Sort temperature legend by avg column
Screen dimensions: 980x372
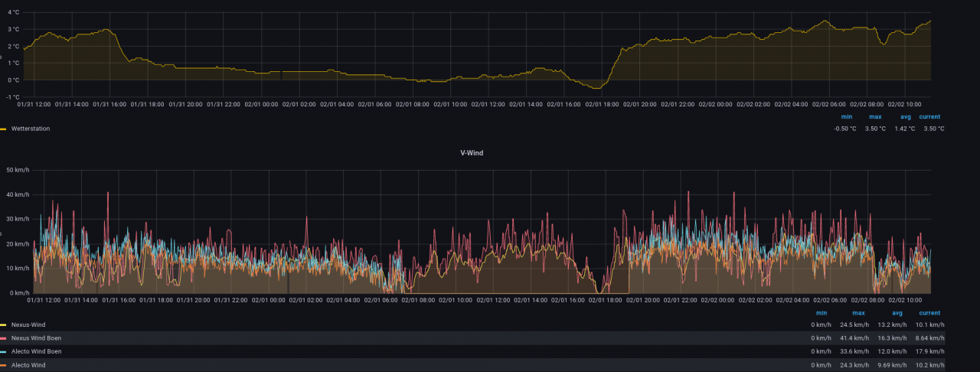905,117
